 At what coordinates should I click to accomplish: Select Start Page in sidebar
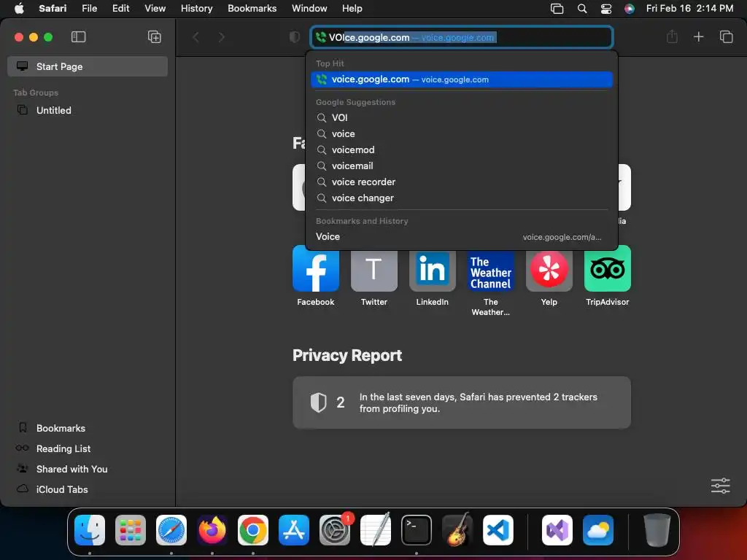coord(88,66)
